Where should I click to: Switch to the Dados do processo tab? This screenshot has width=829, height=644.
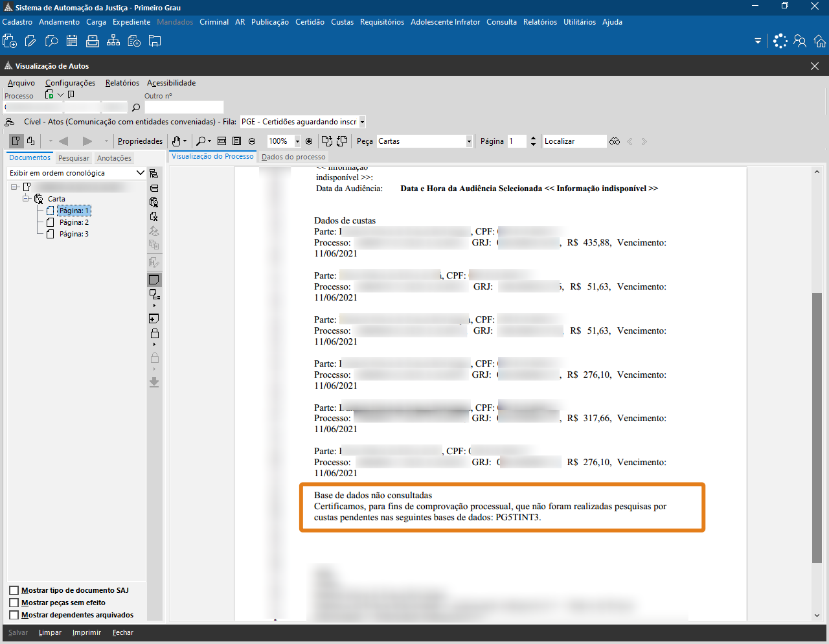pyautogui.click(x=293, y=157)
